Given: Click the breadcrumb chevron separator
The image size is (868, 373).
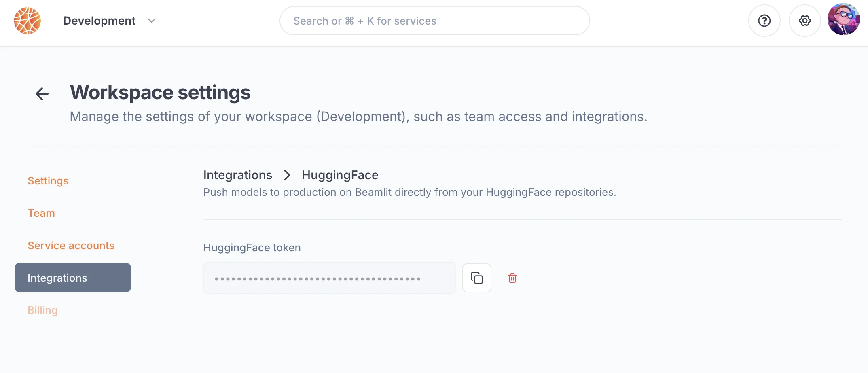Looking at the screenshot, I should (x=287, y=175).
